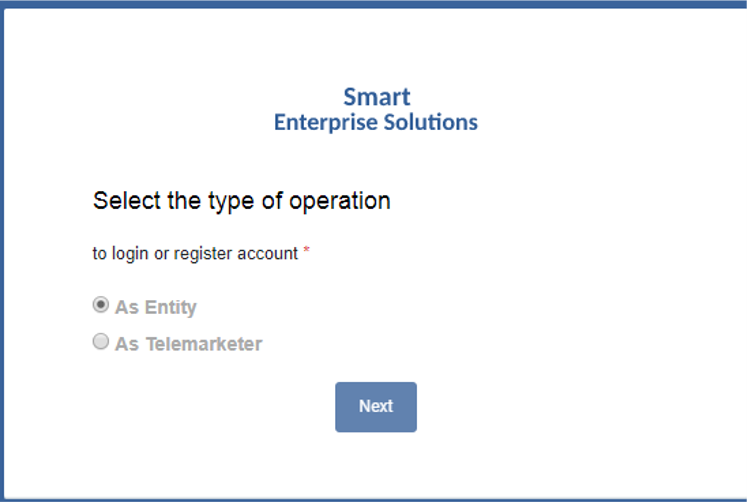
Task: Click the word "Entity" beside first radio
Action: click(170, 308)
